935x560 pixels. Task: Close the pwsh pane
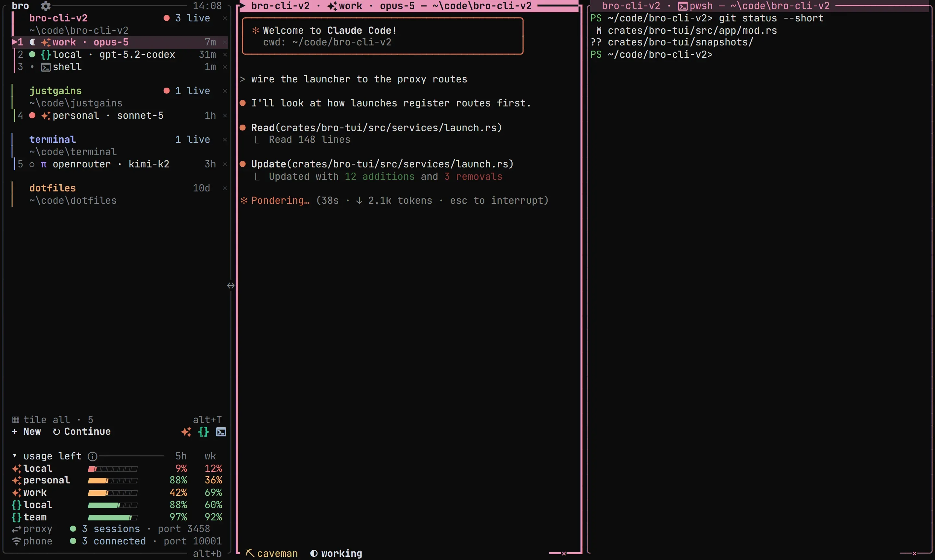pyautogui.click(x=915, y=554)
